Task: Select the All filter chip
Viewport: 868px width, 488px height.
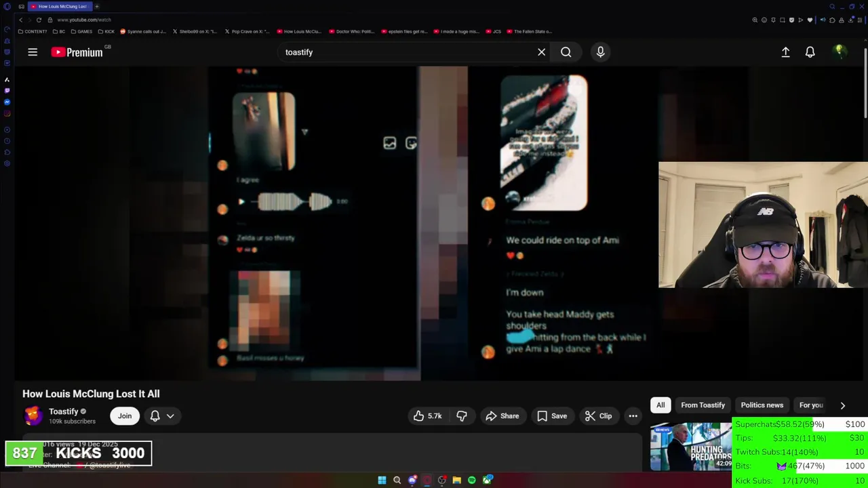Action: 660,405
